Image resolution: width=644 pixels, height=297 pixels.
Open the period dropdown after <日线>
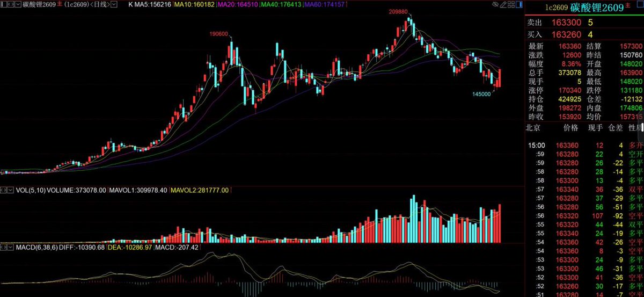(114, 5)
